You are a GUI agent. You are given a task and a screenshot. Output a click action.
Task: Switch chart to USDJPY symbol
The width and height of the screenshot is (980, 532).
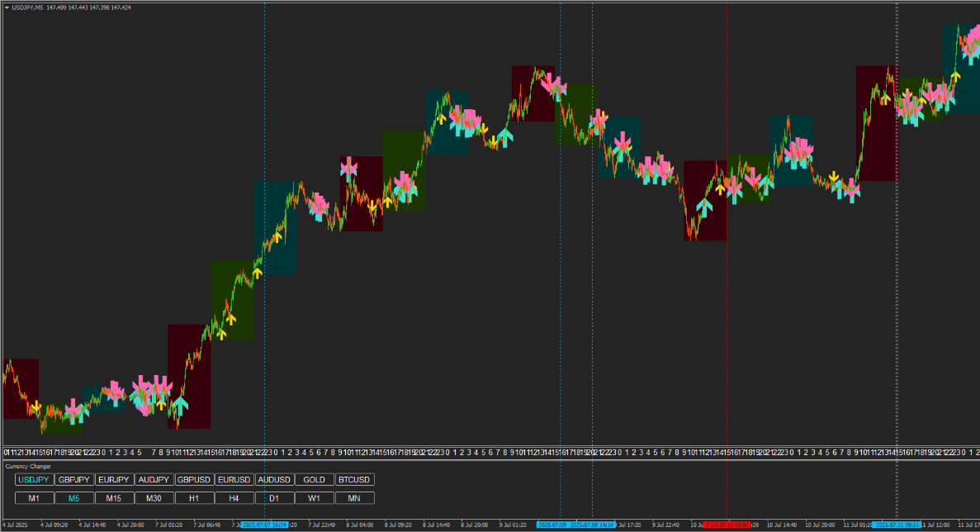pos(34,479)
